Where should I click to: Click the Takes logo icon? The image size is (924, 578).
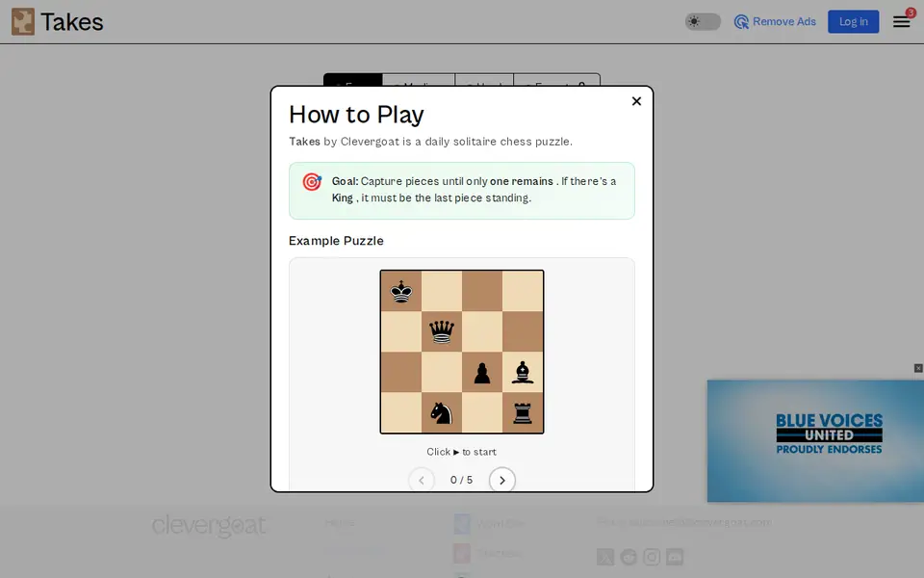(x=23, y=22)
